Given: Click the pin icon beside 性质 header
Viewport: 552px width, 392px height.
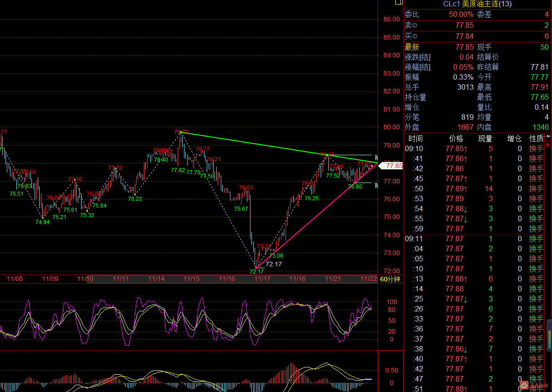Looking at the screenshot, I should click(548, 137).
